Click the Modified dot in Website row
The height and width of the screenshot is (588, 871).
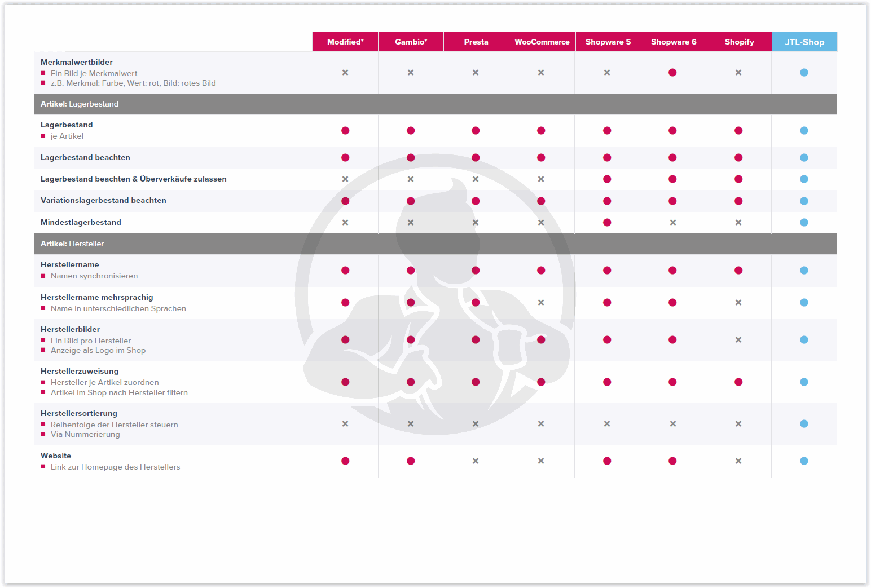click(345, 461)
